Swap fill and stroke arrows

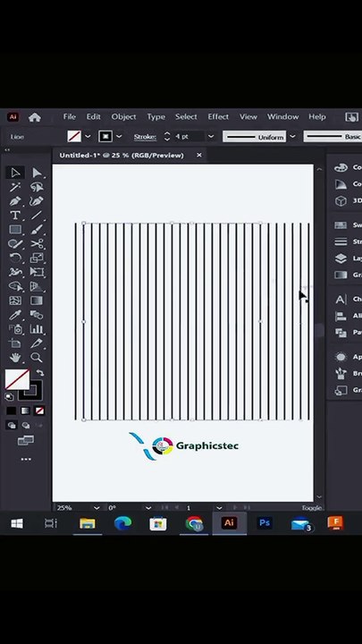coord(39,373)
